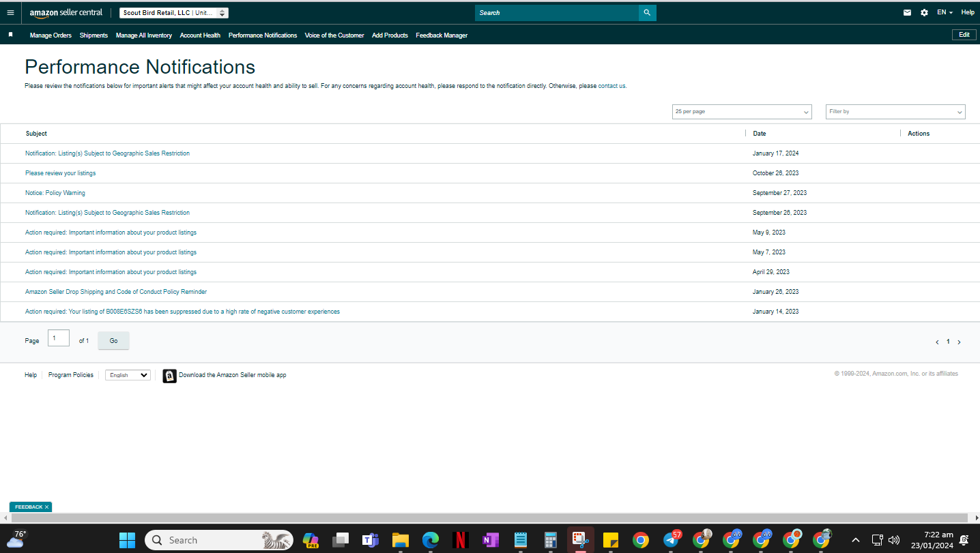The width and height of the screenshot is (980, 553).
Task: Open the settings gear icon
Action: coord(924,12)
